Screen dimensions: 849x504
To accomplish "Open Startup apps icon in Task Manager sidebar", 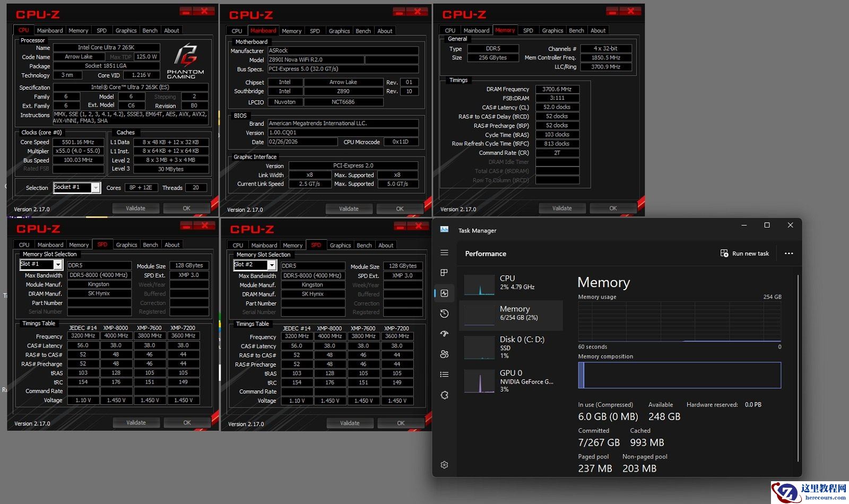I will coord(444,334).
